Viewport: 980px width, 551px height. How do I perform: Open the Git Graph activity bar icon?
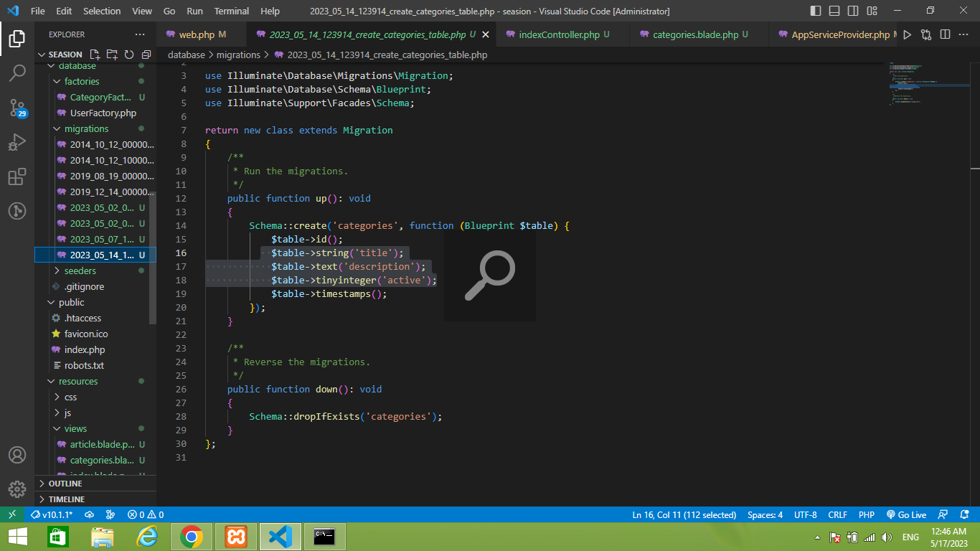coord(17,211)
